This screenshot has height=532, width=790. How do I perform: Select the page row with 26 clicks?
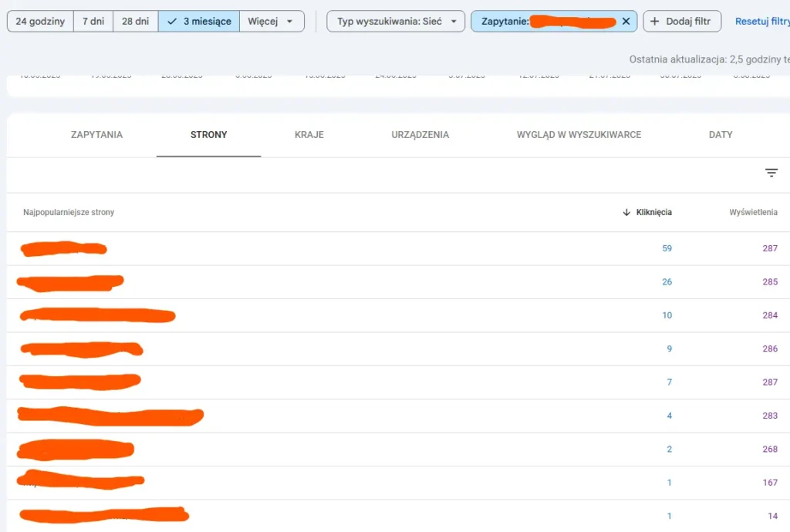(69, 282)
